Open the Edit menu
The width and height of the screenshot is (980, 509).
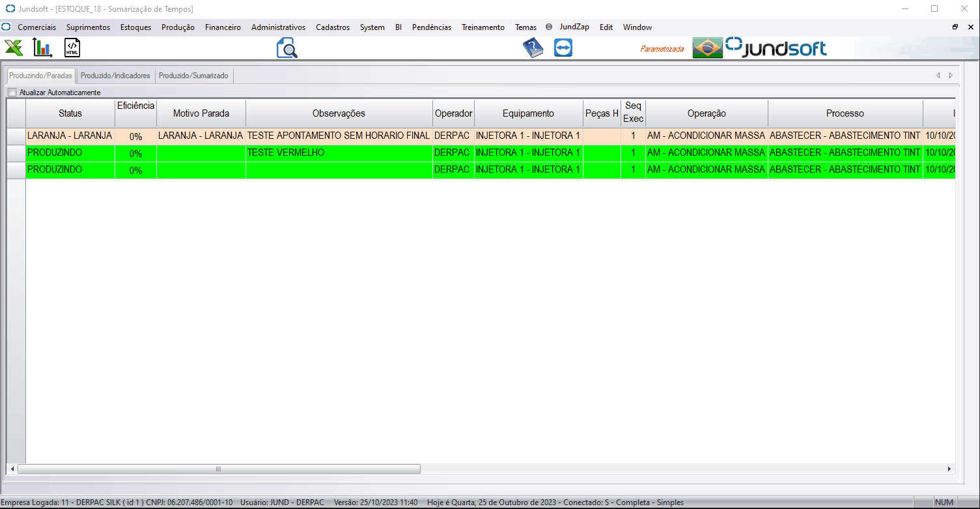pyautogui.click(x=606, y=27)
